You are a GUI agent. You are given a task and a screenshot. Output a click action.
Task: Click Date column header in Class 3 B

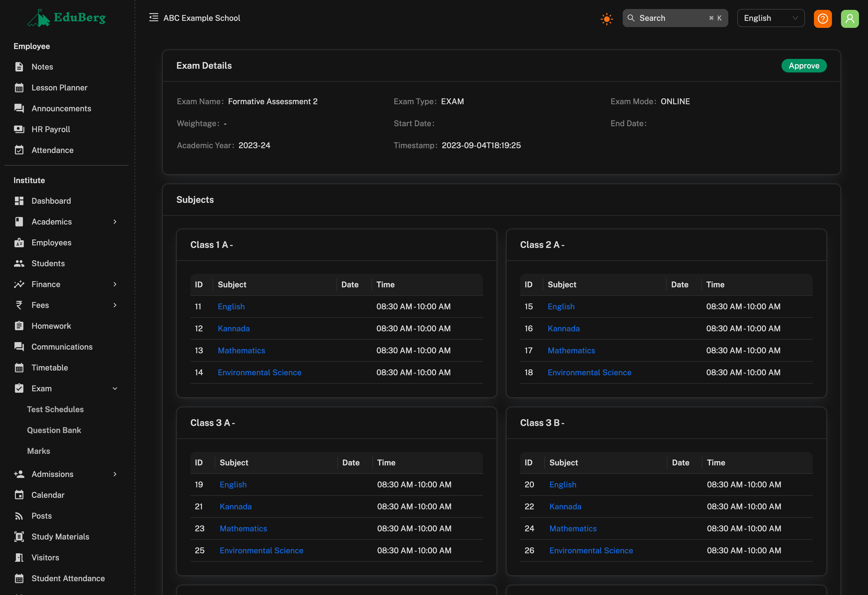pyautogui.click(x=680, y=463)
